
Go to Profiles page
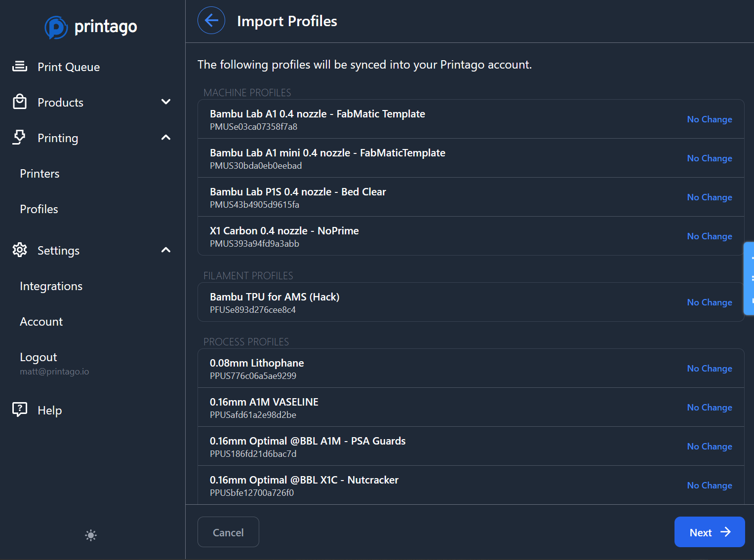point(39,209)
